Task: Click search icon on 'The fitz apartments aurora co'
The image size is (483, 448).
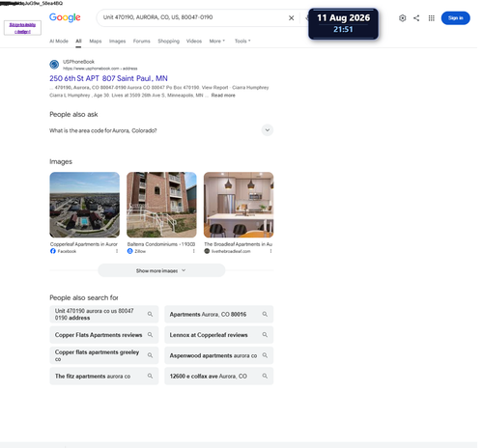Action: click(x=150, y=376)
